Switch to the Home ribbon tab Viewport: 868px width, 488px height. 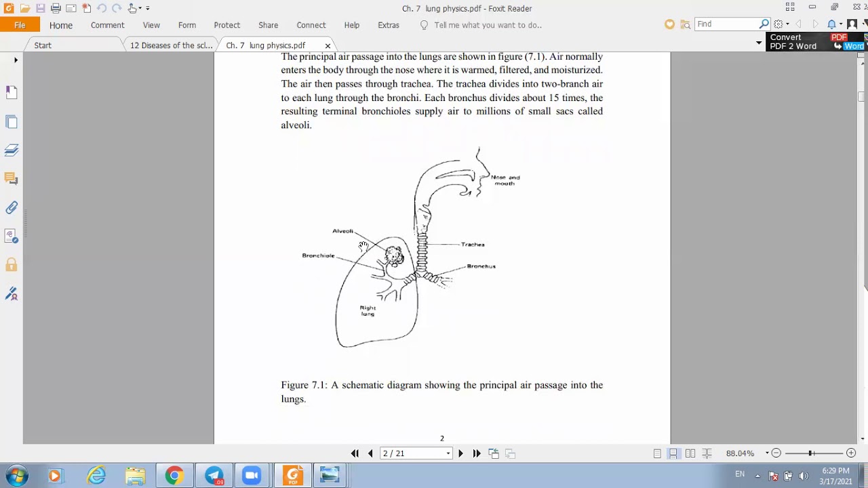coord(60,25)
